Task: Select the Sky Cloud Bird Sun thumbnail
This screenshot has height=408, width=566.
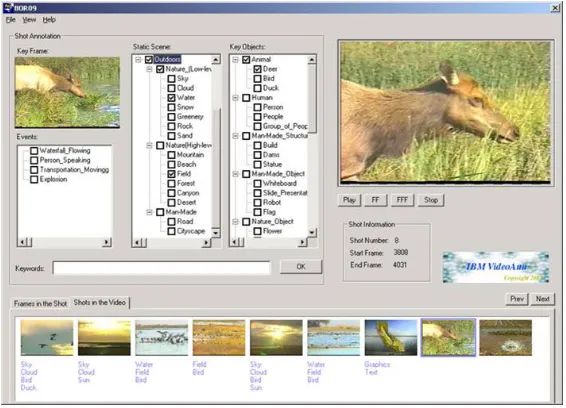Action: point(277,338)
